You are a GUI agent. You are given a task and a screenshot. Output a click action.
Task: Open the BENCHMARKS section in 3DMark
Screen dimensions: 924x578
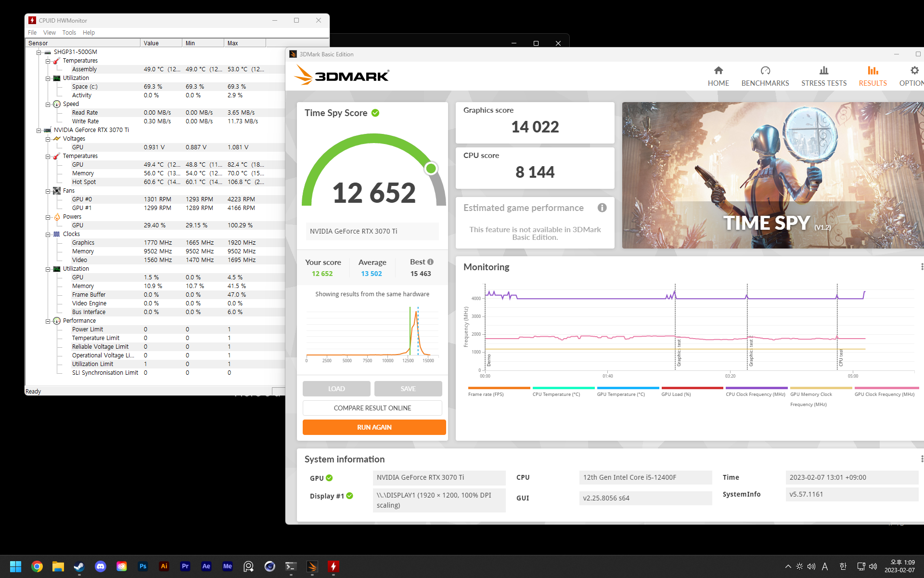coord(765,77)
